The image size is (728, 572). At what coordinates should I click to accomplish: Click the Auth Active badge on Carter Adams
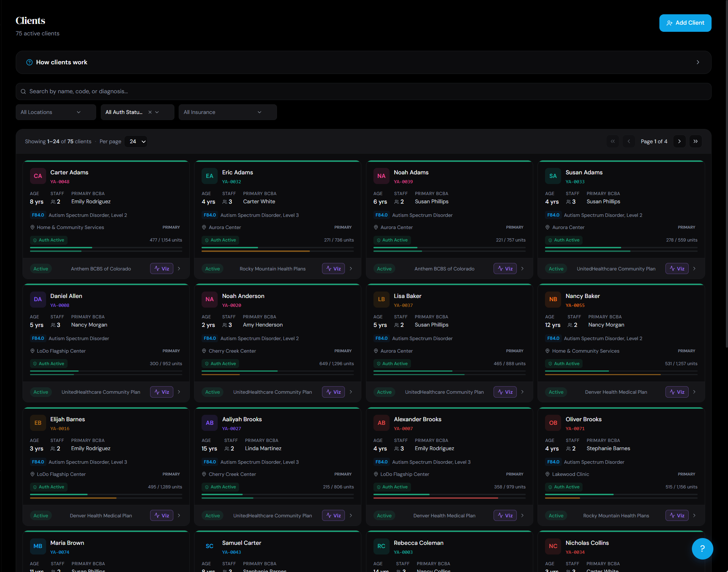49,240
